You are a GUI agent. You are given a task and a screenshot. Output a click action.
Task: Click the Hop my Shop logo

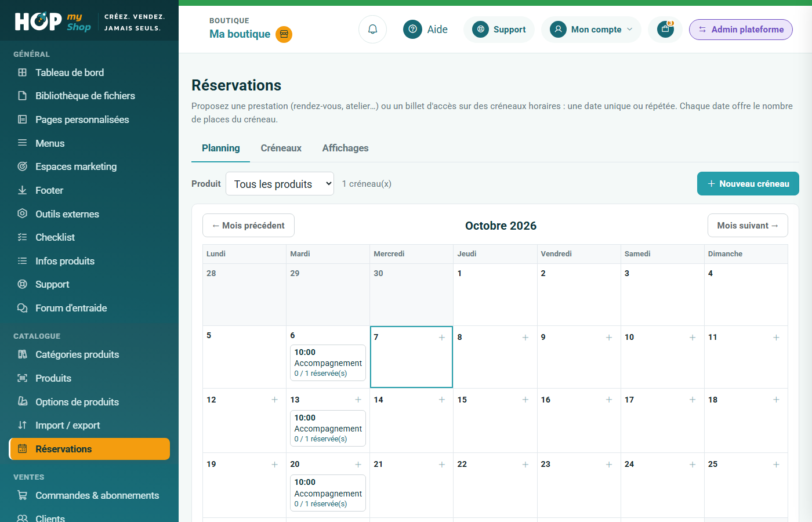coord(53,21)
